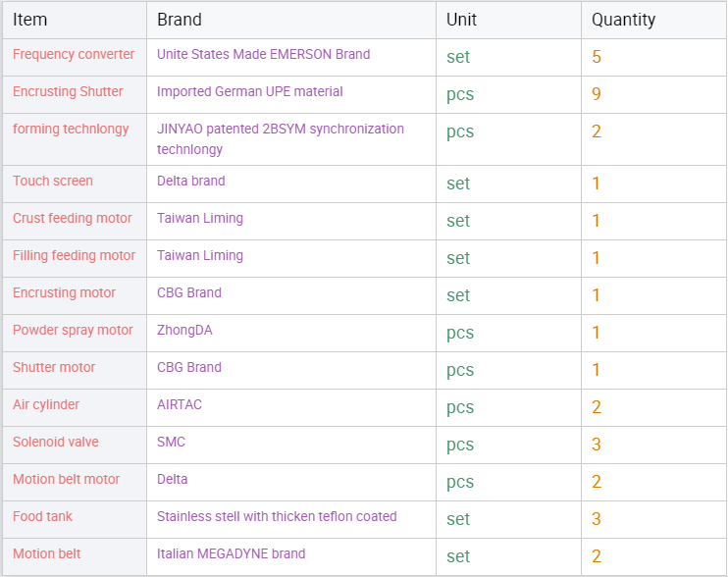
Task: Click pcs unit in forming technlongy row
Action: coord(460,131)
